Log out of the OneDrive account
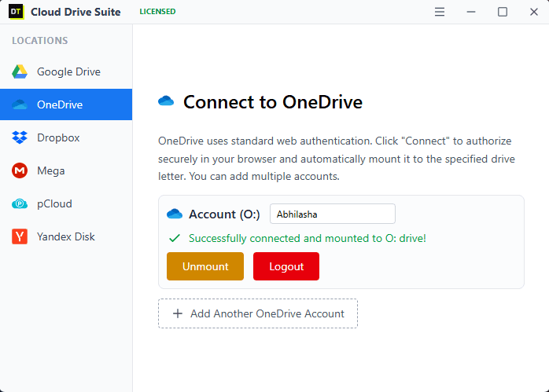This screenshot has width=549, height=392. (x=286, y=266)
